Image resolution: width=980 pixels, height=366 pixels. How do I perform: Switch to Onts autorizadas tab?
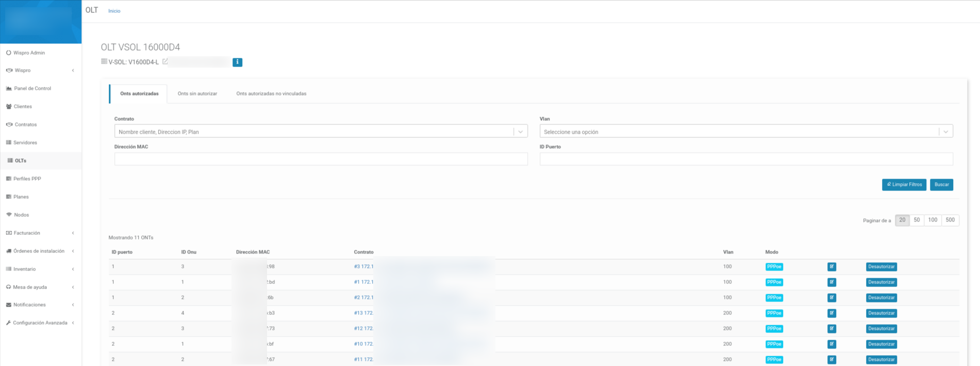(139, 93)
